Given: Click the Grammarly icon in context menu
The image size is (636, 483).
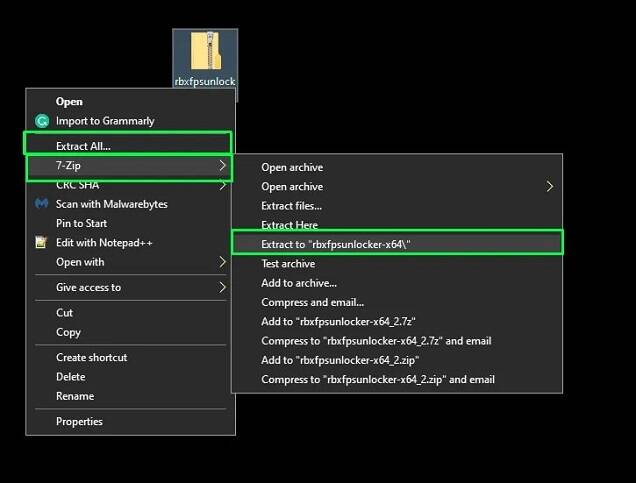Looking at the screenshot, I should point(42,121).
